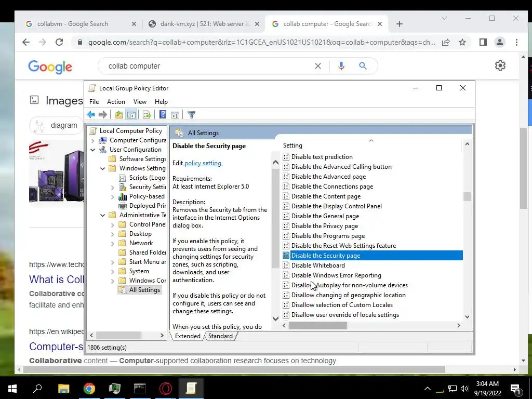Select 'Disable text prediction' setting
532x399 pixels.
click(x=322, y=157)
